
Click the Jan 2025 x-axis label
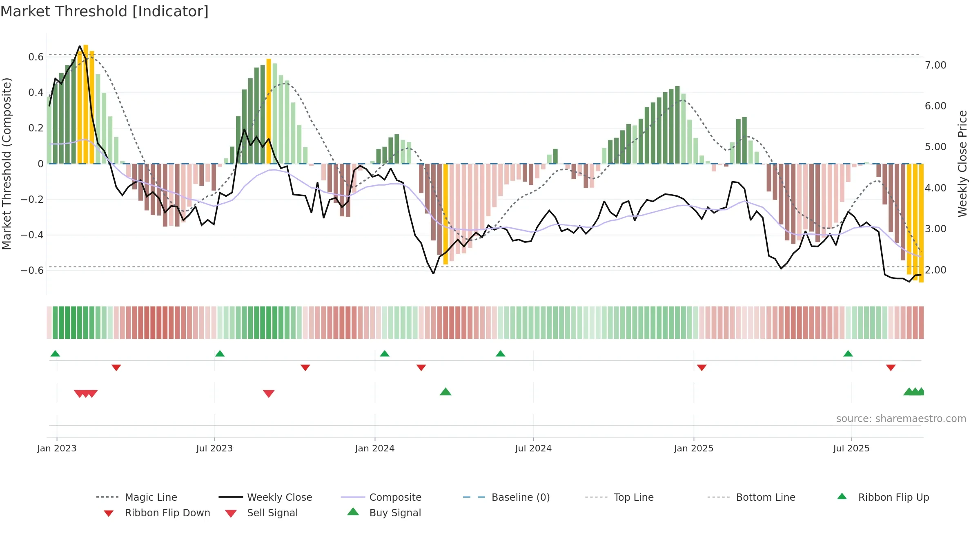tap(694, 448)
